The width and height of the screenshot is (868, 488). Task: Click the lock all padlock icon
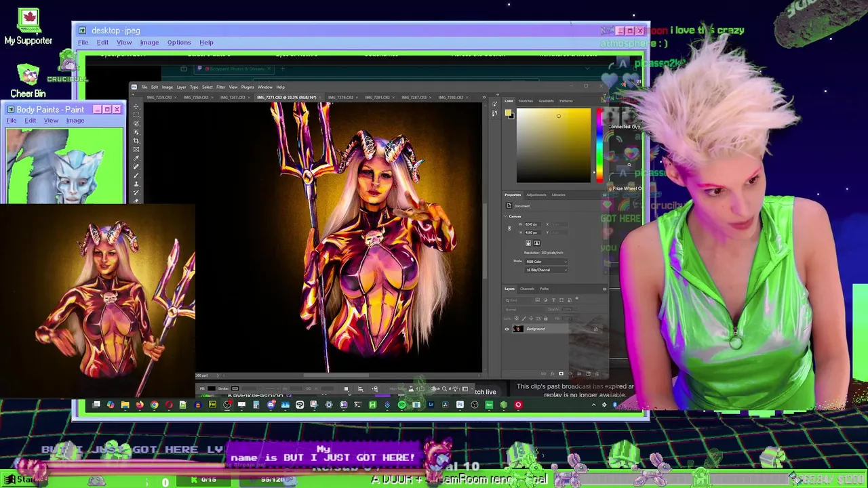(546, 318)
